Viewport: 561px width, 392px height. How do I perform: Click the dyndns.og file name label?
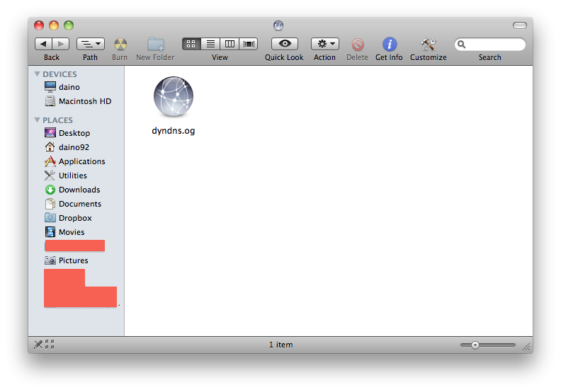(x=174, y=131)
